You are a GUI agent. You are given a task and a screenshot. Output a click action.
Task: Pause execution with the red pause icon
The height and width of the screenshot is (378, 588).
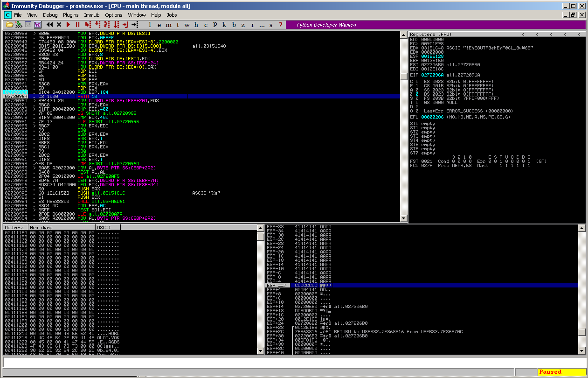point(78,25)
